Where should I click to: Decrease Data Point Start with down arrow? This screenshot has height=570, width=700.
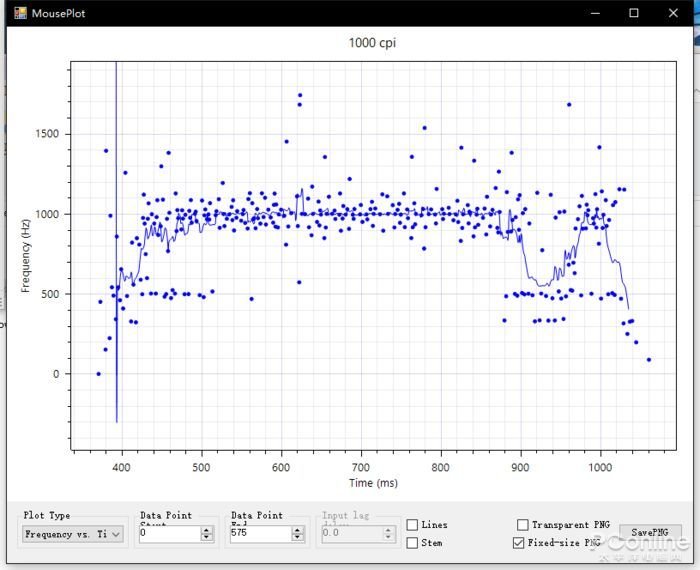coord(206,537)
